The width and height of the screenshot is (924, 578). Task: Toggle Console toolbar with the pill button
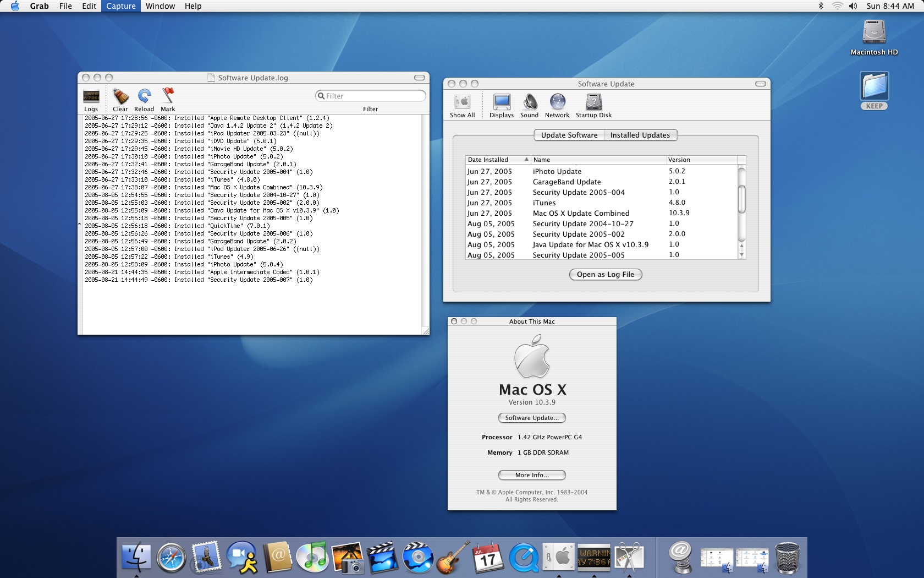420,78
